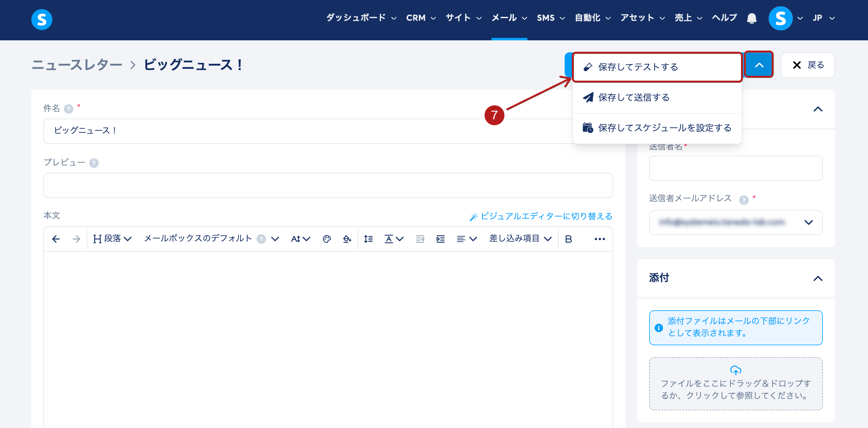Open the sender email address dropdown
The width and height of the screenshot is (868, 428).
pos(736,222)
